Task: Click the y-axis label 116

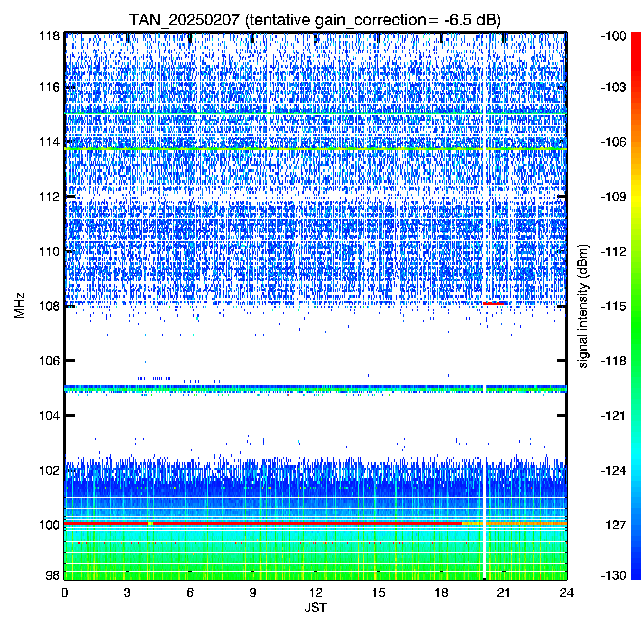Action: pyautogui.click(x=49, y=87)
